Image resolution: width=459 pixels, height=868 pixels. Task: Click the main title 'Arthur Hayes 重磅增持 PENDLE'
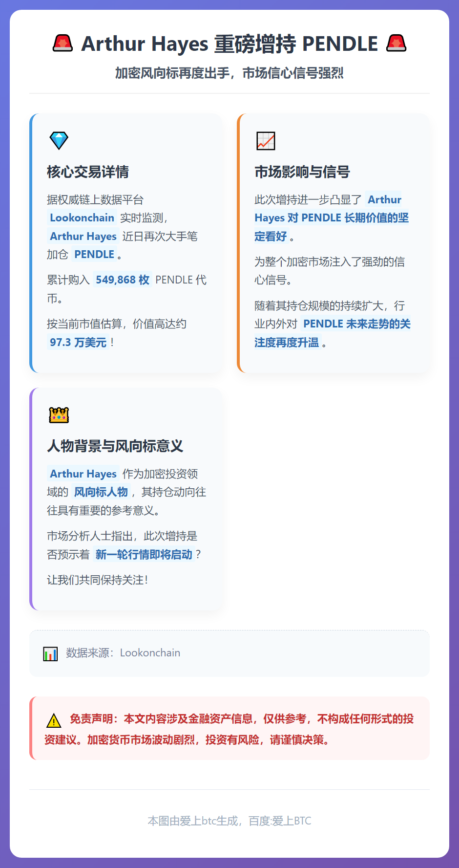229,43
